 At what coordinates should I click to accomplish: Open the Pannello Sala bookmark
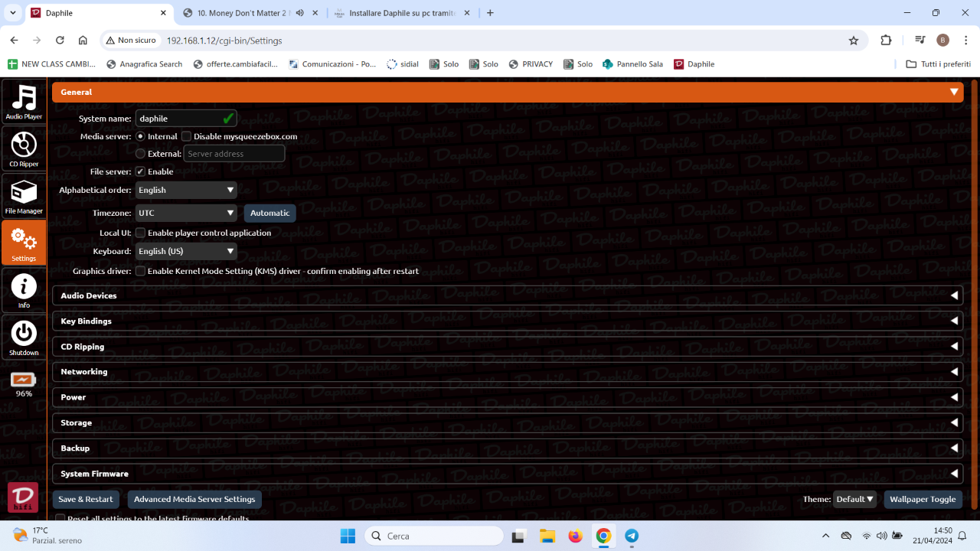click(x=633, y=64)
